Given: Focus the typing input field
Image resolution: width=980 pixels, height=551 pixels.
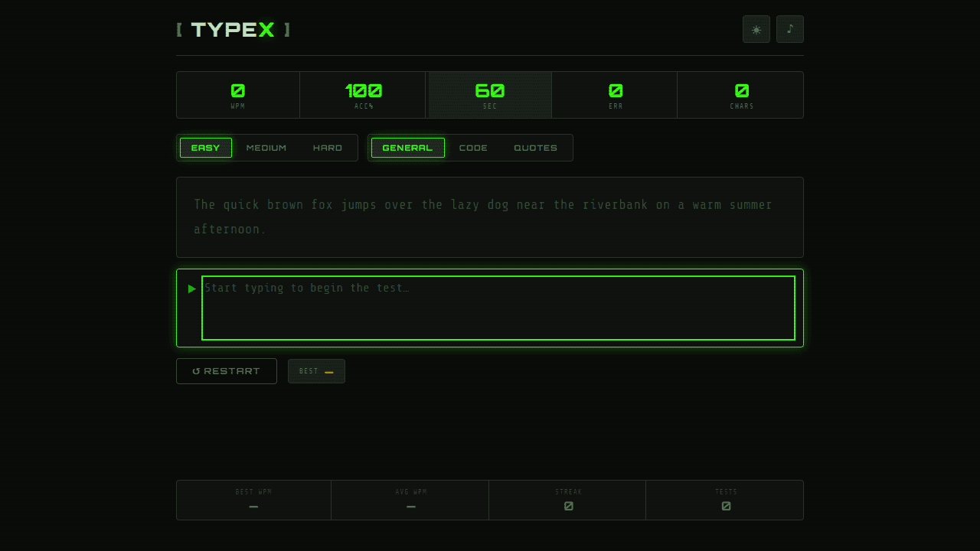Looking at the screenshot, I should (498, 308).
